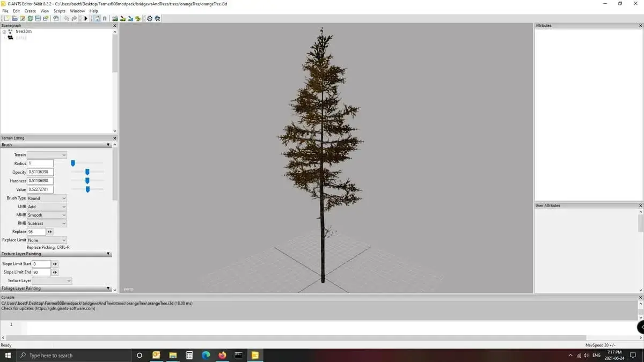644x362 pixels.
Task: Toggle the magnet snap icon in toolbar
Action: (x=104, y=19)
